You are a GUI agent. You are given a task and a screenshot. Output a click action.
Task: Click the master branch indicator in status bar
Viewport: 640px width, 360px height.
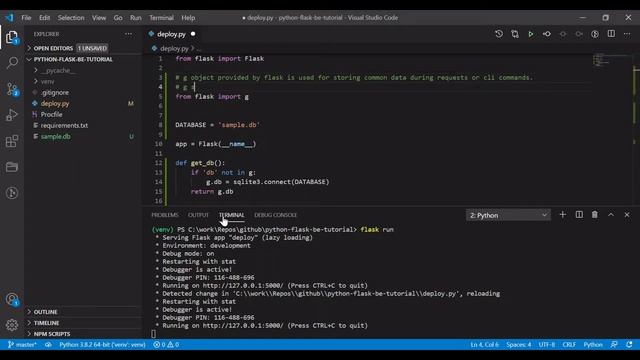click(x=22, y=344)
